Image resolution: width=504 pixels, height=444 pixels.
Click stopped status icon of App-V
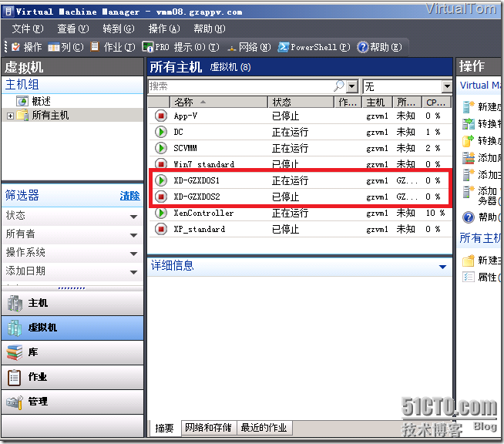point(161,116)
